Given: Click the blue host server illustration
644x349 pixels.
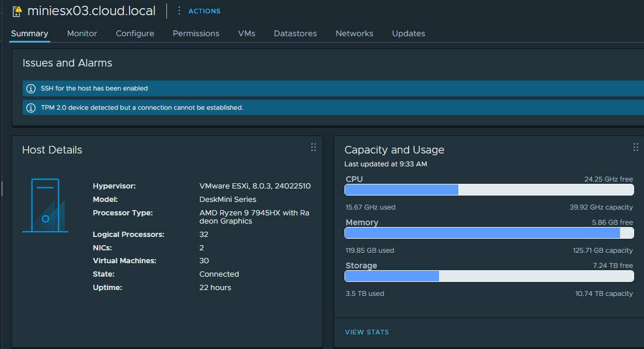Looking at the screenshot, I should pos(45,205).
